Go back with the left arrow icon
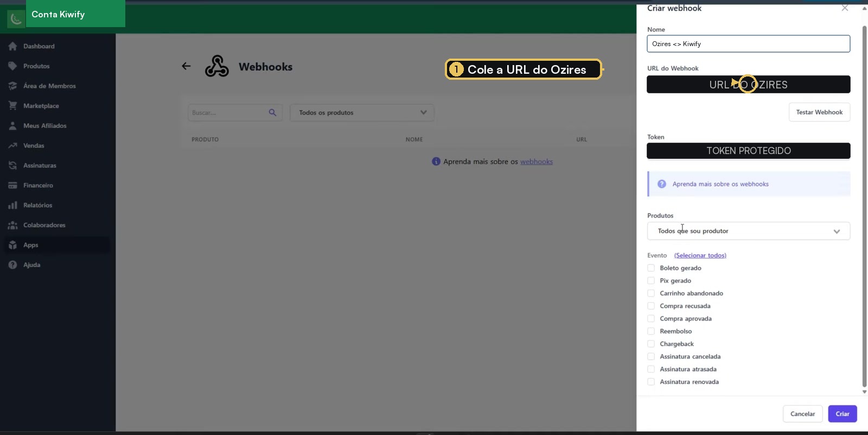 [x=186, y=66]
